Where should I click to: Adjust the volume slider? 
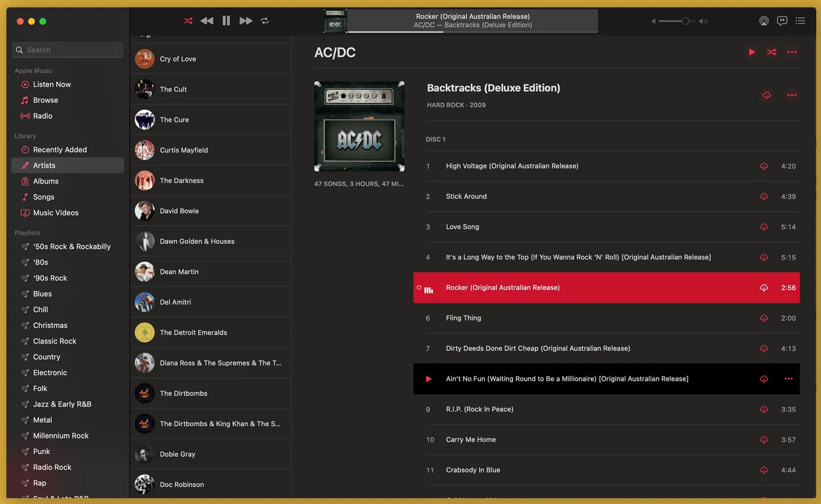tap(685, 21)
